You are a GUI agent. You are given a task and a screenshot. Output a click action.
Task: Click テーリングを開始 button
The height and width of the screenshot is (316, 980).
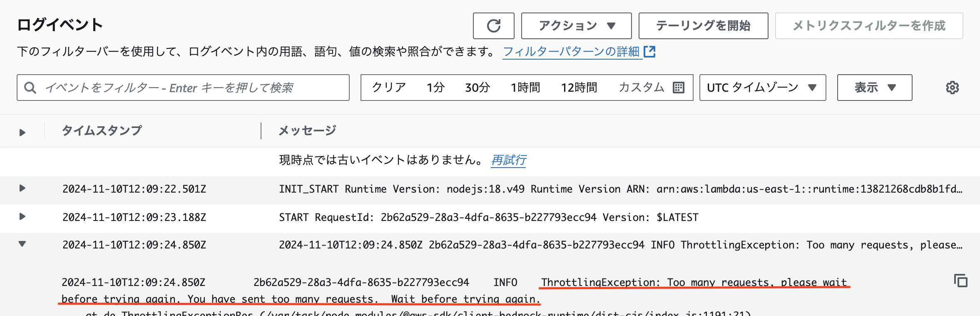(703, 26)
